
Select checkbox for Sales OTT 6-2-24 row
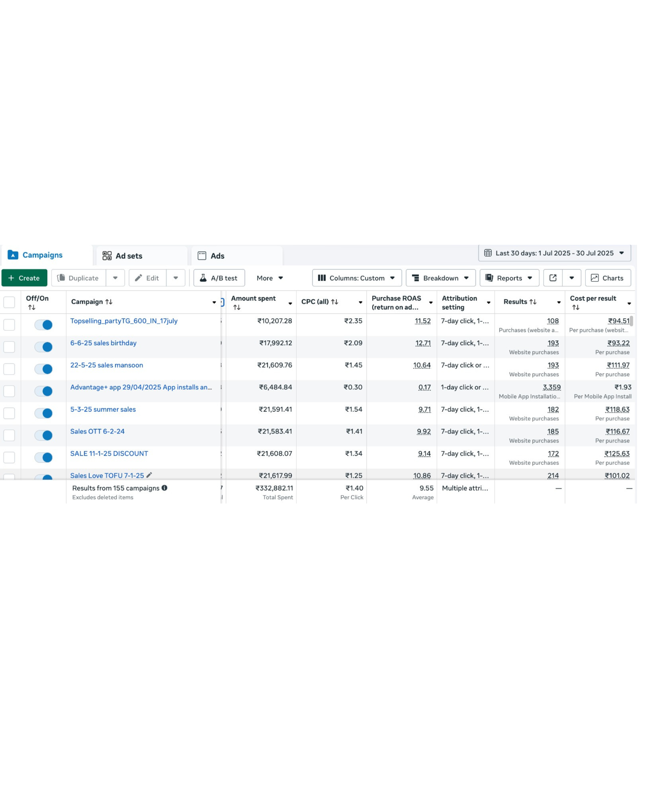(9, 435)
